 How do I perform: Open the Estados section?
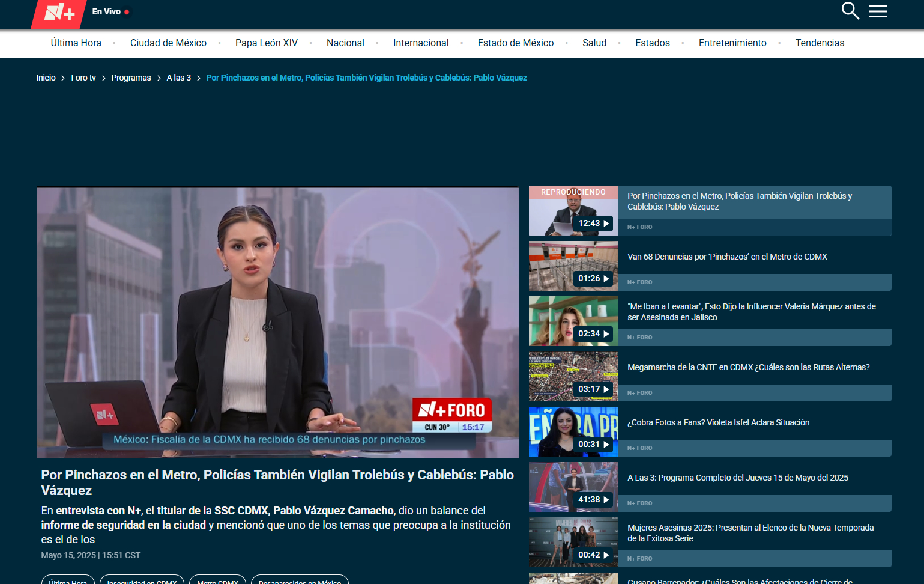pyautogui.click(x=653, y=43)
